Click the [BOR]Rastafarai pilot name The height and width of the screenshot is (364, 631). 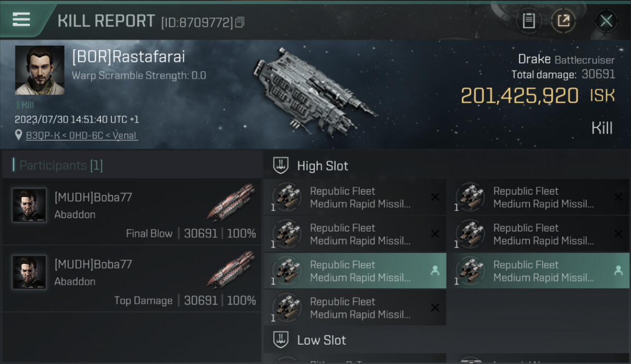tap(129, 57)
